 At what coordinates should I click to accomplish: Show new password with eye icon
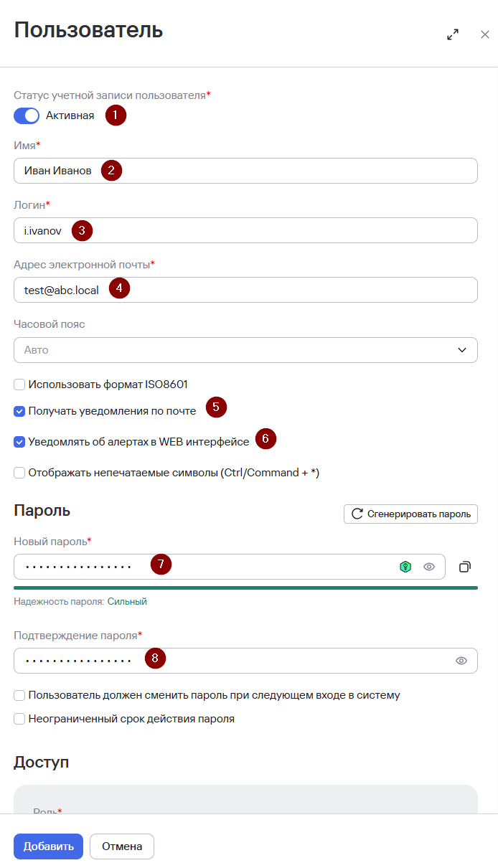pyautogui.click(x=429, y=567)
